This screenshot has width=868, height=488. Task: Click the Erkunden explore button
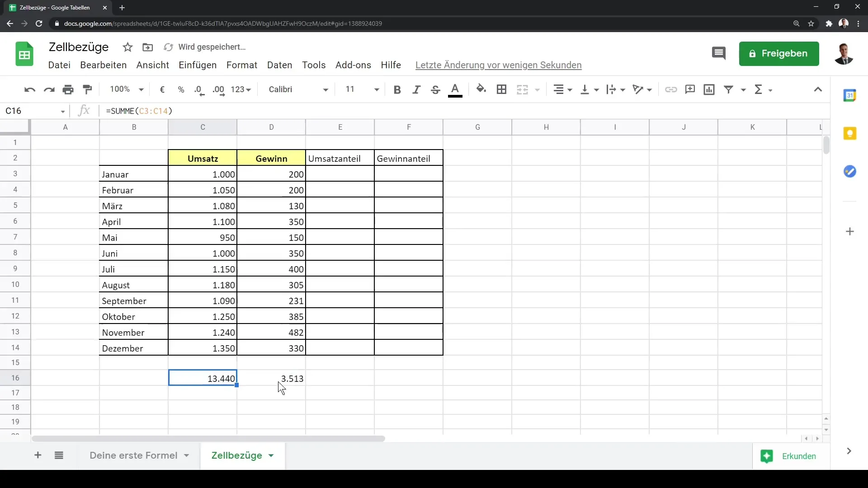coord(791,456)
